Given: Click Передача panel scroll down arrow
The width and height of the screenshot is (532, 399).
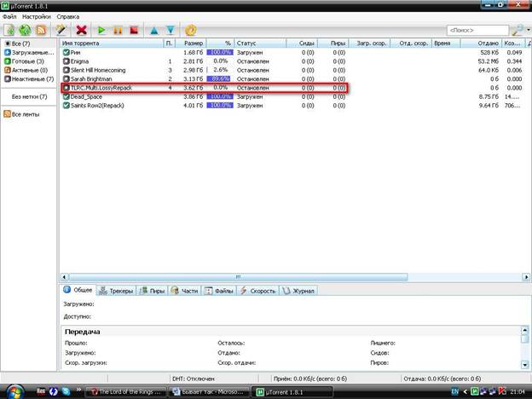Looking at the screenshot, I should (525, 365).
